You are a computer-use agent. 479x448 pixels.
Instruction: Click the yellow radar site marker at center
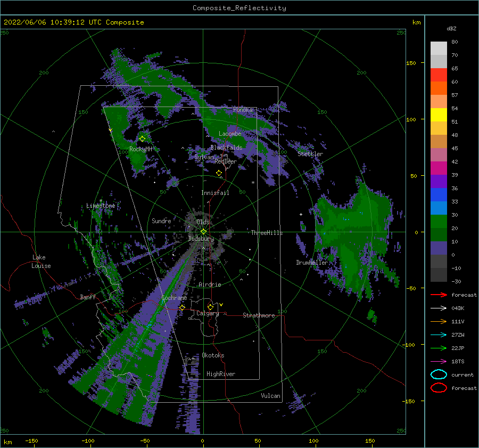[x=203, y=232]
